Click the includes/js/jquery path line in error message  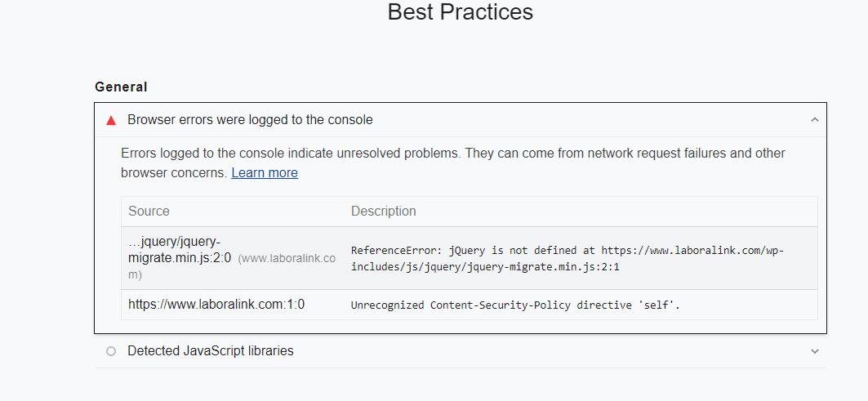(x=485, y=267)
